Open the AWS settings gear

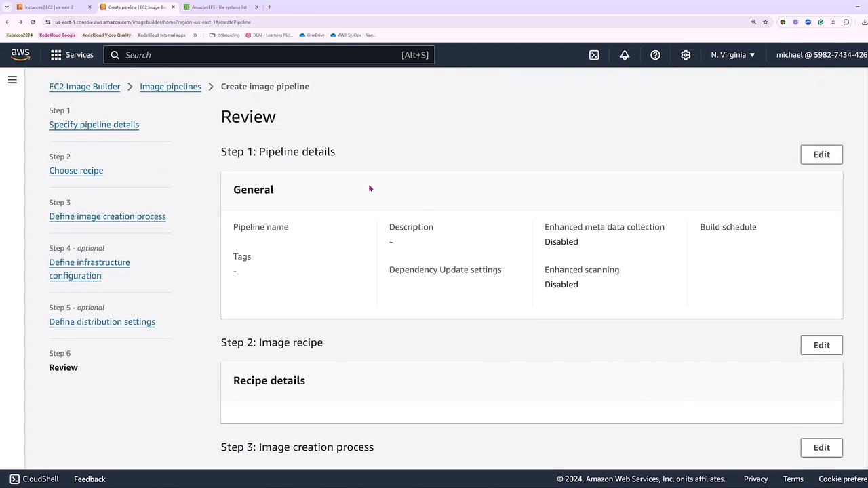tap(686, 55)
